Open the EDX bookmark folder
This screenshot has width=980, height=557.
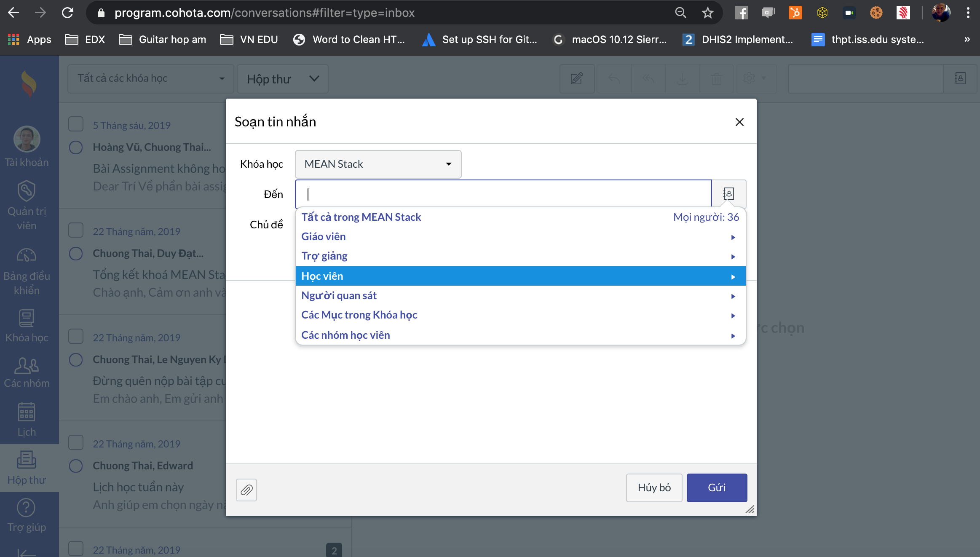[x=85, y=40]
